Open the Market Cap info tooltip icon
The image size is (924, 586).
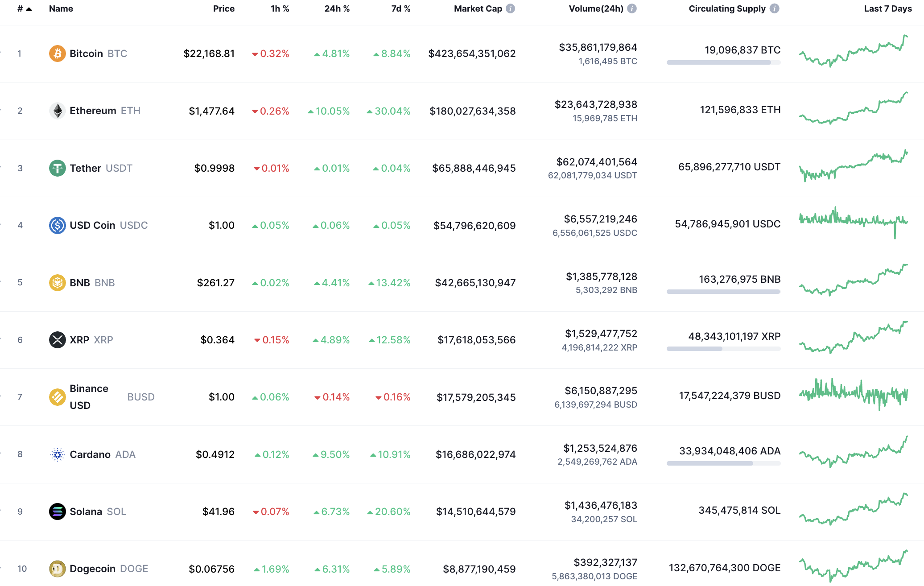pos(511,8)
